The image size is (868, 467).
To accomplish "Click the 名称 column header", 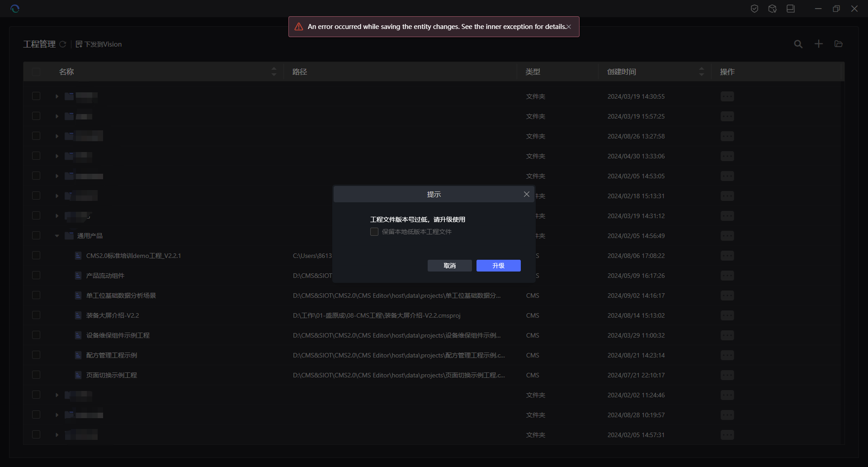I will (x=66, y=72).
